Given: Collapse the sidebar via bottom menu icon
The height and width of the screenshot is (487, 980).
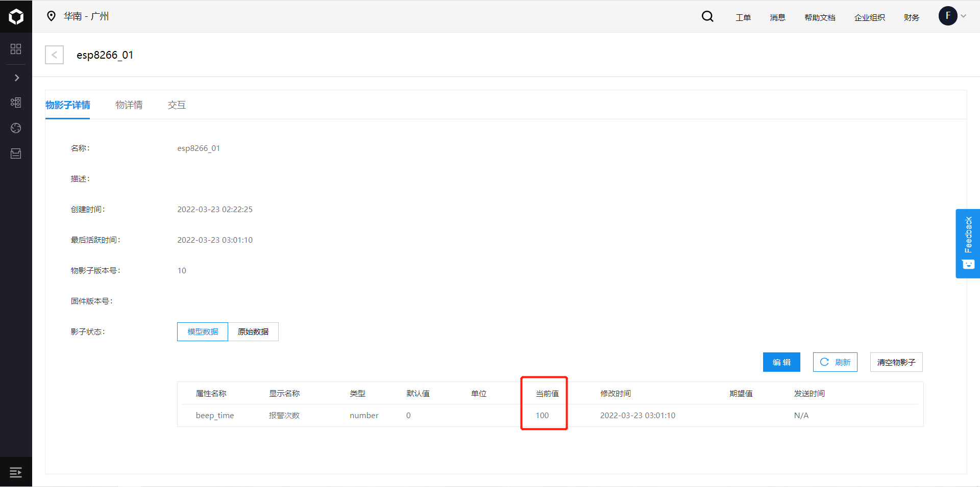Looking at the screenshot, I should [16, 472].
